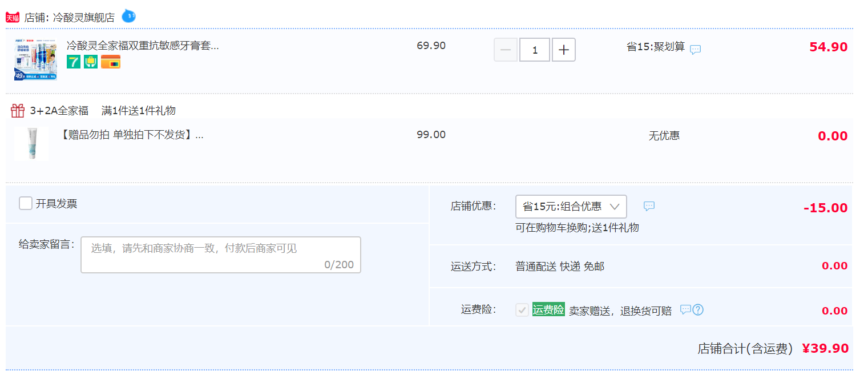Click the red gift box icon
This screenshot has width=868, height=371.
18,110
